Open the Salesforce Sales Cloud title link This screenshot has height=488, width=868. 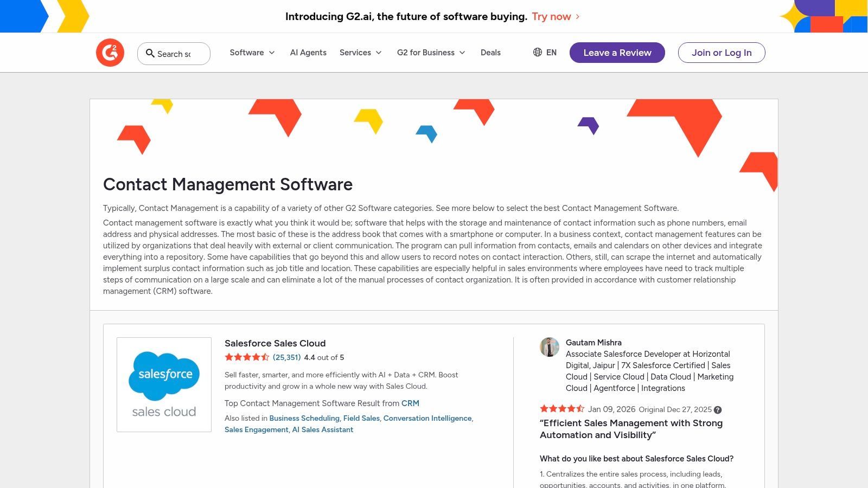coord(275,343)
